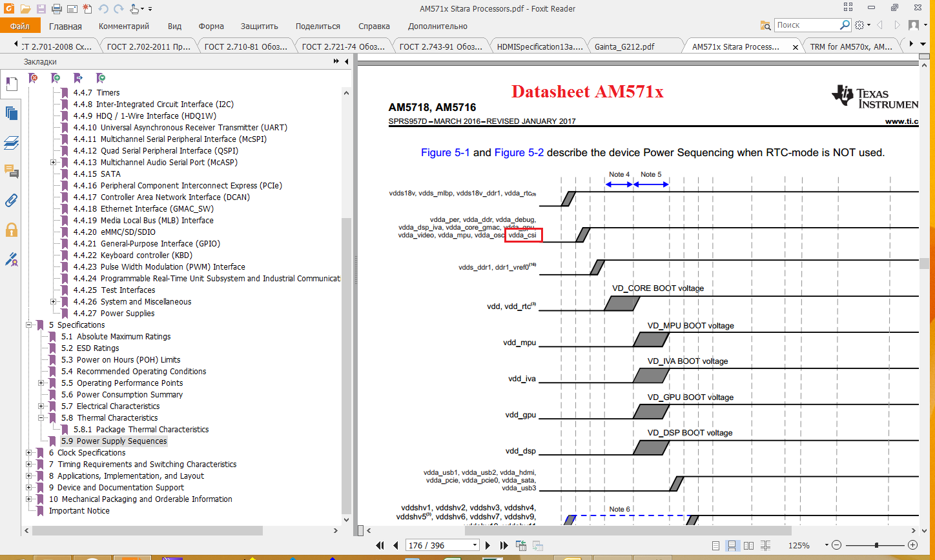
Task: Expand the 6 Clock Specifications bookmark node
Action: click(x=29, y=453)
